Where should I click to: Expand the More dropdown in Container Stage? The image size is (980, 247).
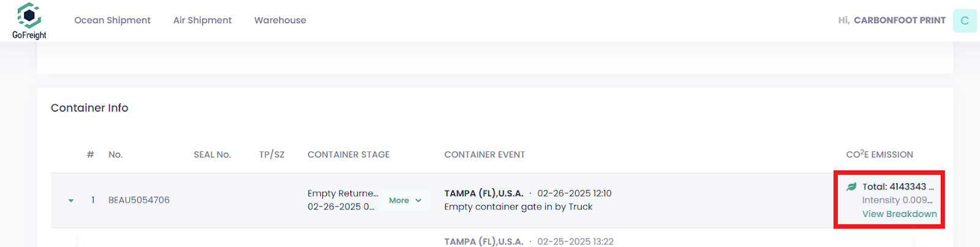click(399, 200)
